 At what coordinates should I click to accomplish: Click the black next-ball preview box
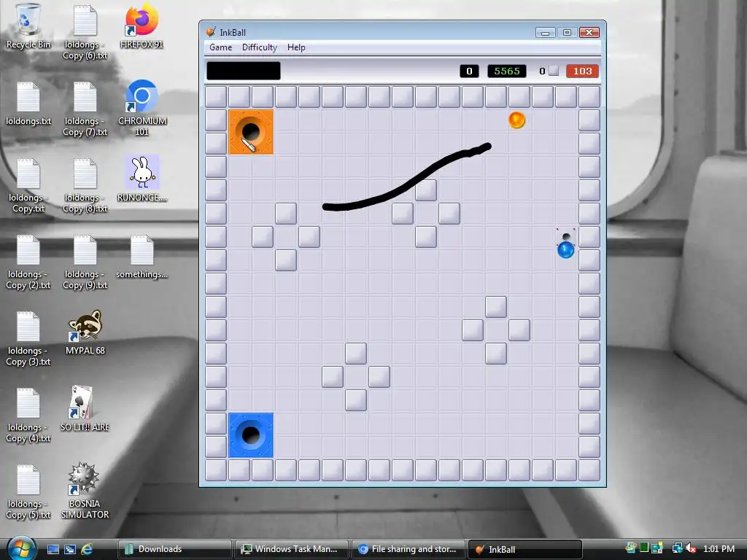[244, 71]
